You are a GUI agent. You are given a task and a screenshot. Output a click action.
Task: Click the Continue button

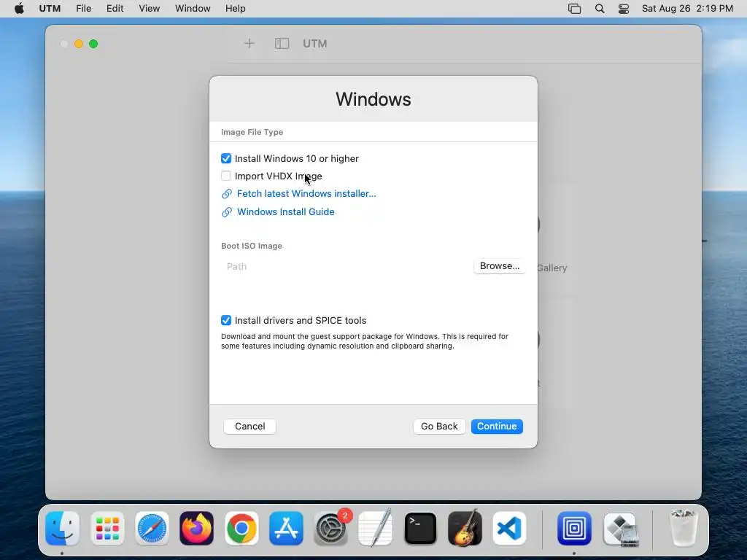point(497,426)
